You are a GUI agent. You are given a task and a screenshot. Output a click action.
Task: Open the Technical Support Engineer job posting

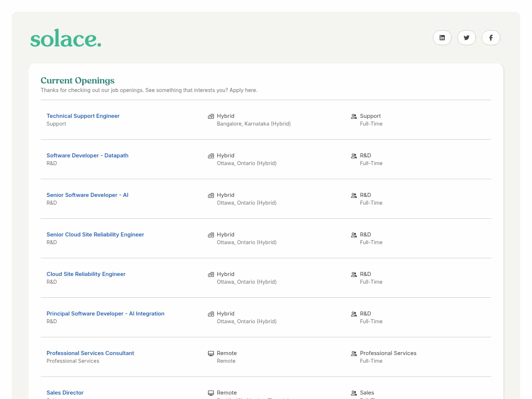pyautogui.click(x=83, y=116)
